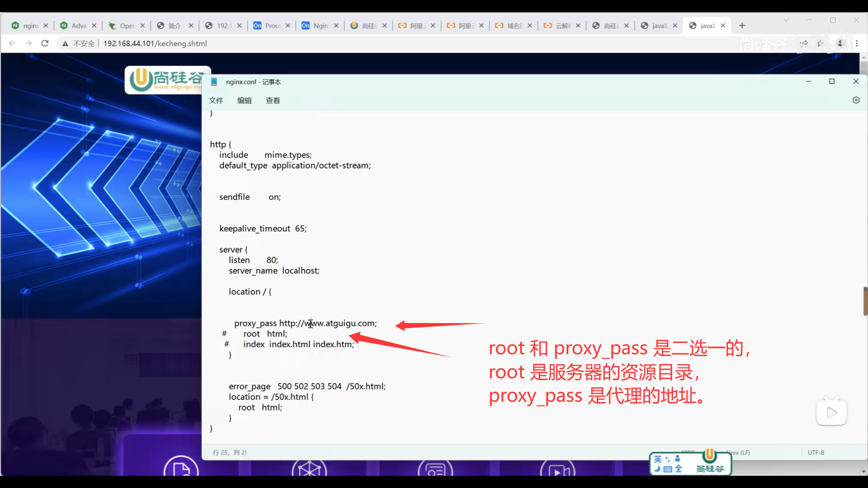
Task: Open Notepad settings gear icon
Action: click(856, 100)
